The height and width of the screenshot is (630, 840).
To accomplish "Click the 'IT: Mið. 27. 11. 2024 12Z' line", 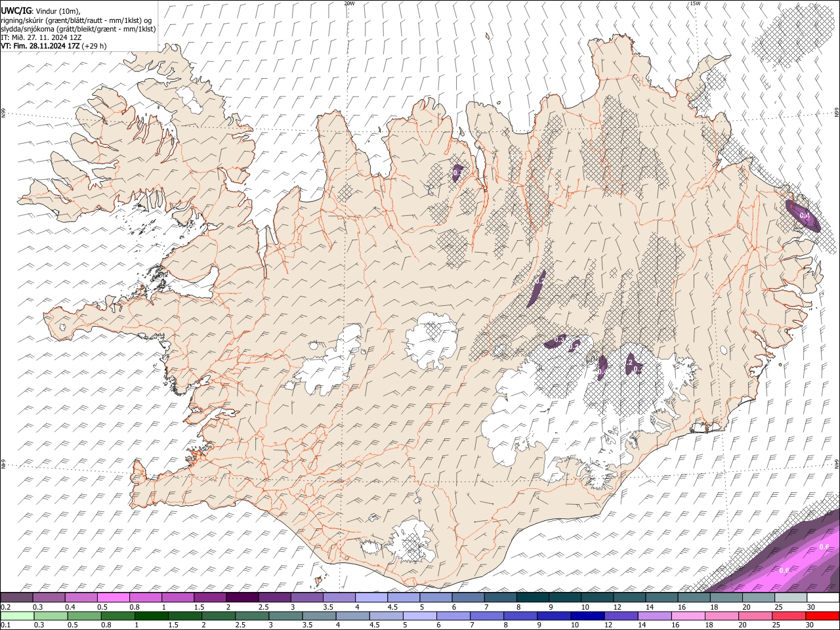I will (x=41, y=37).
